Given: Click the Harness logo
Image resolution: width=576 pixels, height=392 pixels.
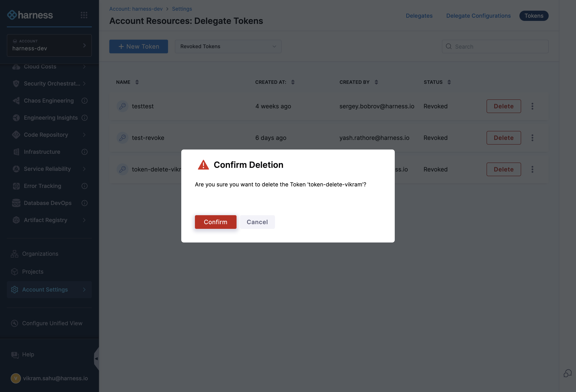Looking at the screenshot, I should point(30,15).
